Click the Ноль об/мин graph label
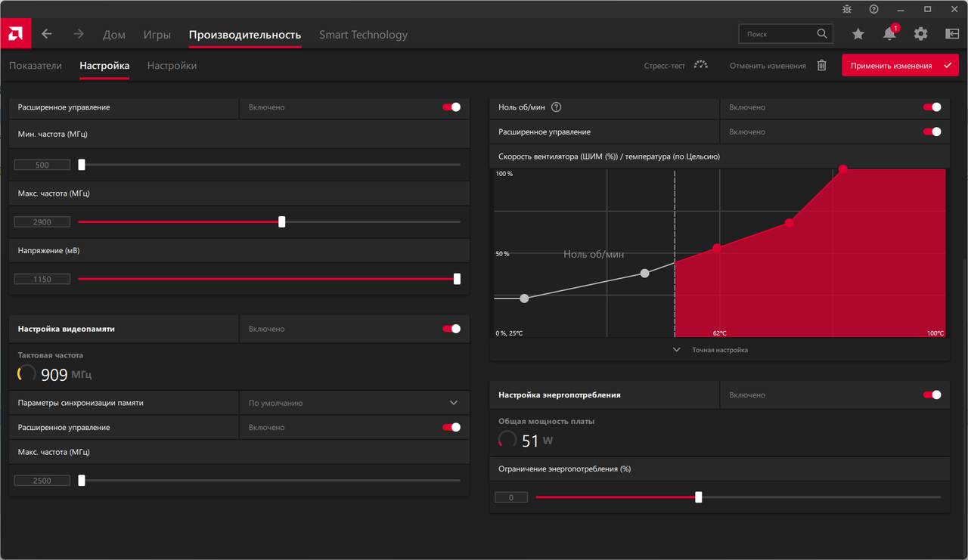The image size is (968, 560). coord(594,255)
